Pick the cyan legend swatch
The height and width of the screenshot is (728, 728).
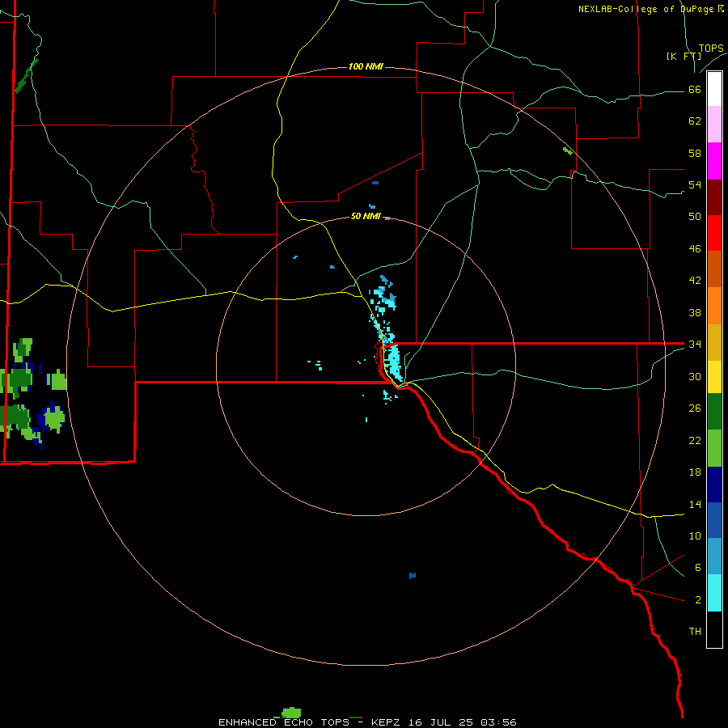(714, 593)
